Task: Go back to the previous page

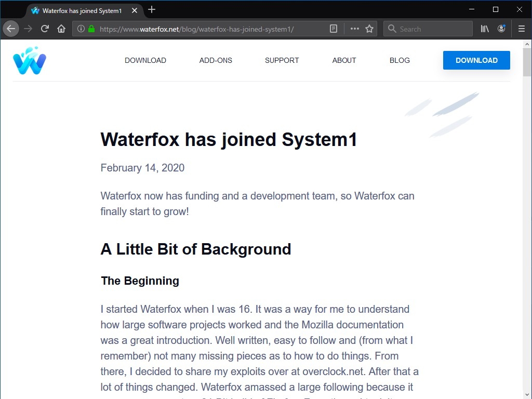Action: click(x=10, y=29)
